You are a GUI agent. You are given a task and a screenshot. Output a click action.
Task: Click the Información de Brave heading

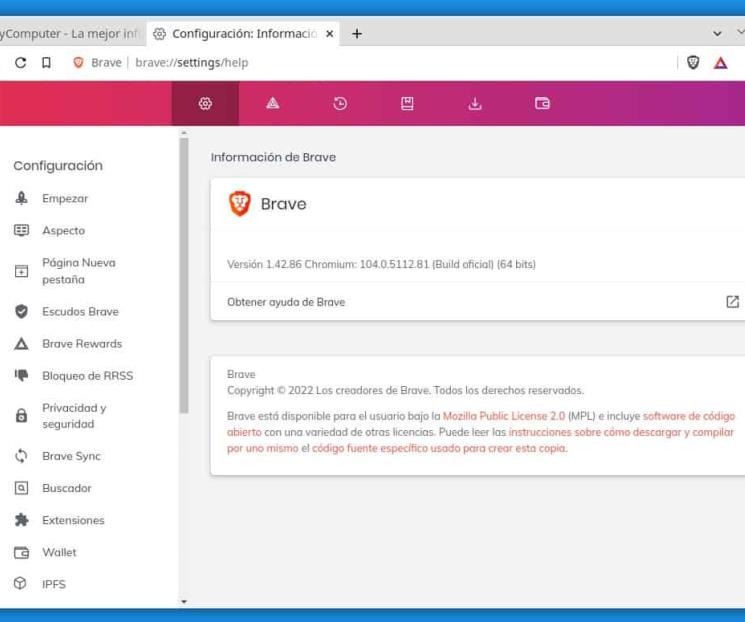(x=273, y=157)
